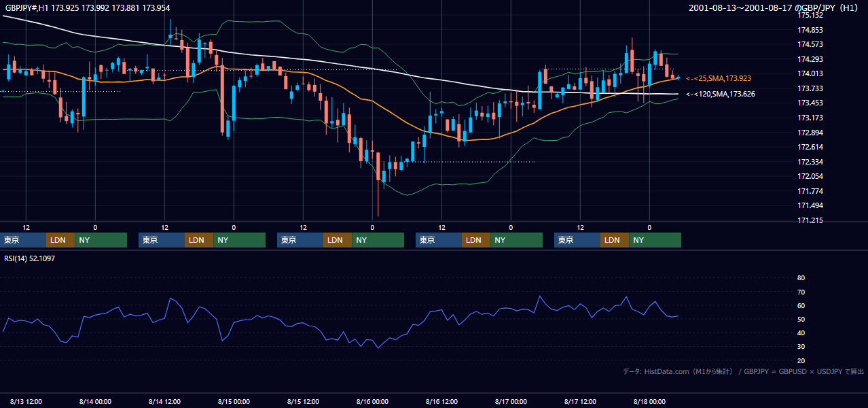Screen dimensions: 868x408
Task: Click price axis value 171.215
Action: (x=810, y=220)
